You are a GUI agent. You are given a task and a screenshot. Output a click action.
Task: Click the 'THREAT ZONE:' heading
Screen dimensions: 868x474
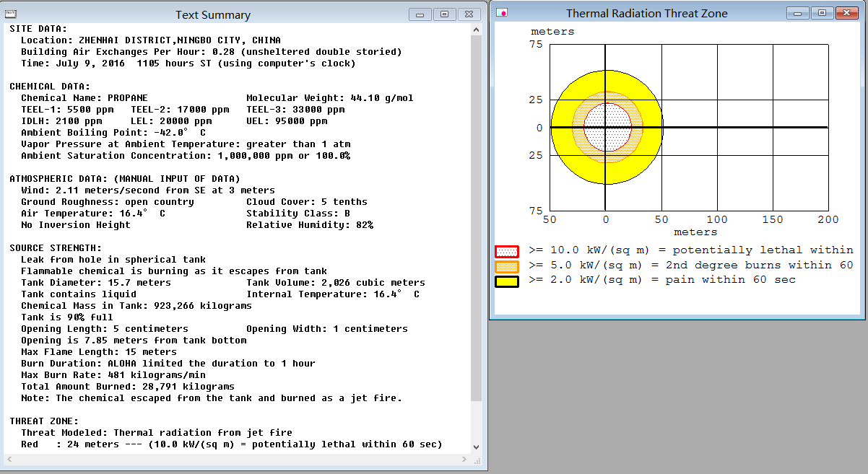[44, 421]
